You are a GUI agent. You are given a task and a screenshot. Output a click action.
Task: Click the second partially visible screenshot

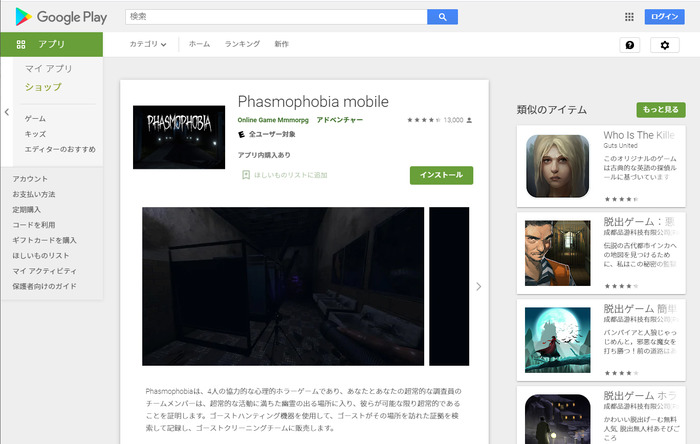click(449, 286)
